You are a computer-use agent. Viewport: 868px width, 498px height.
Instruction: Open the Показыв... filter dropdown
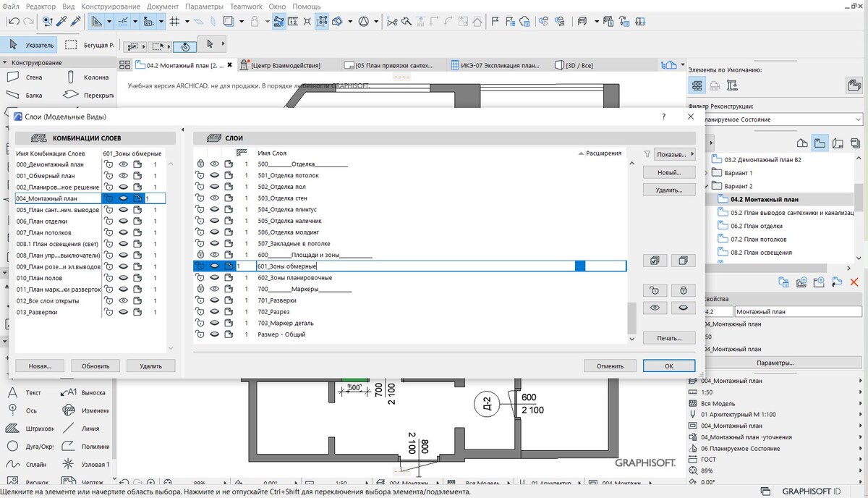click(x=673, y=154)
